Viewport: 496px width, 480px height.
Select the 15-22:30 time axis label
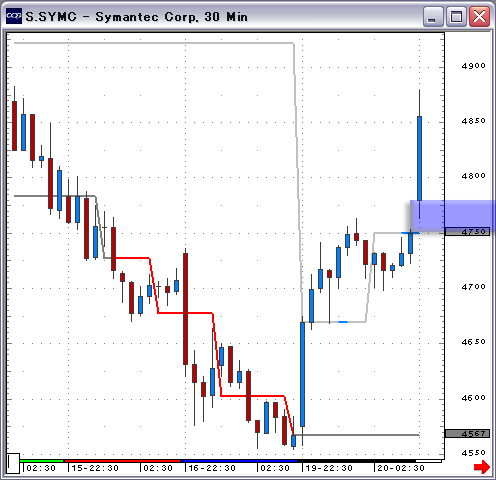(x=95, y=468)
